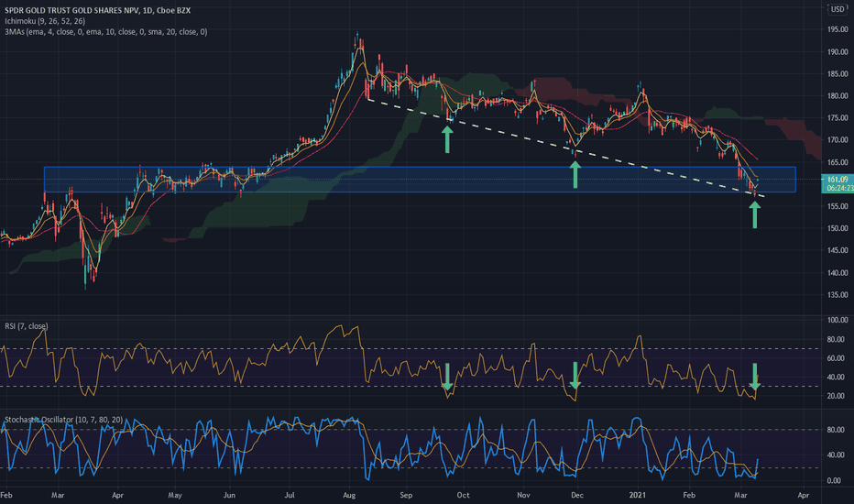The width and height of the screenshot is (854, 504).
Task: Click the 150.00 price axis label
Action: click(838, 228)
